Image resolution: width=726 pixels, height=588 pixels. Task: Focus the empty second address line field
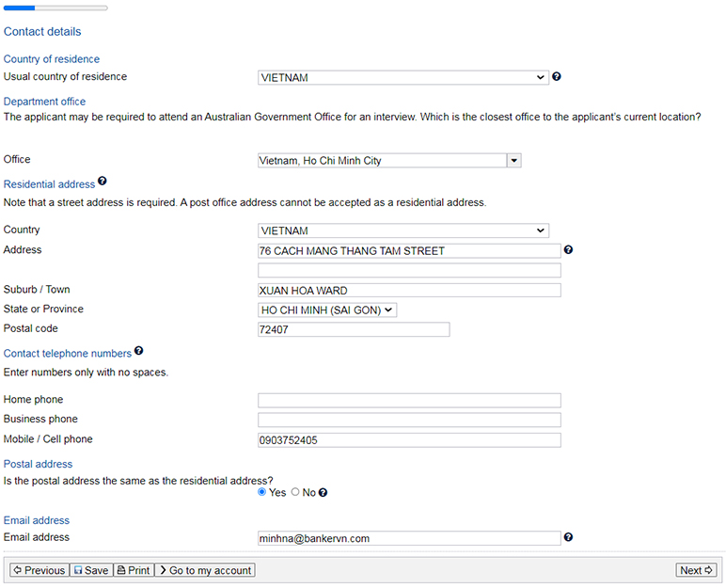pos(409,270)
